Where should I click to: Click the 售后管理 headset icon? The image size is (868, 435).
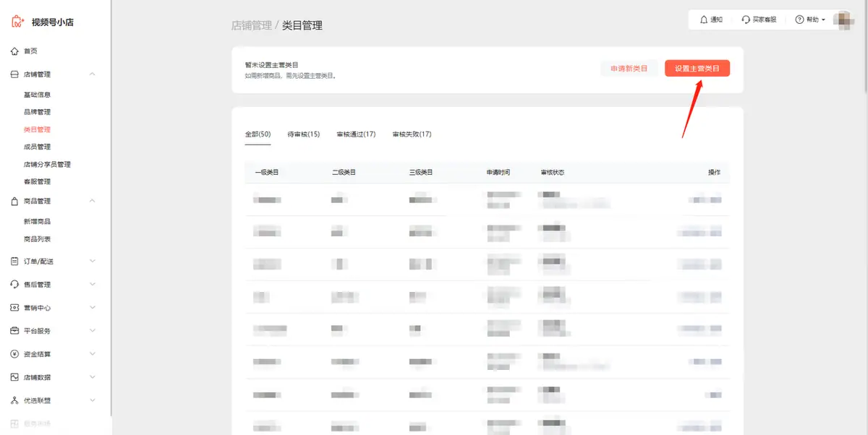pos(14,285)
